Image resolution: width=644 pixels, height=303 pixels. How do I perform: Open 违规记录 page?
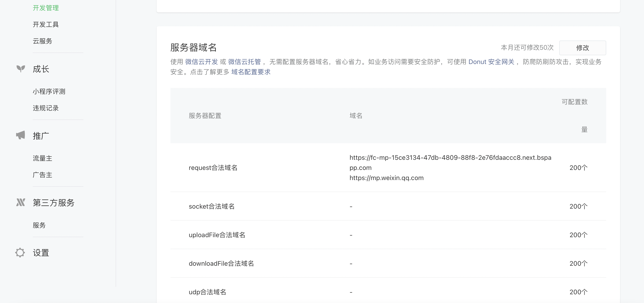[46, 108]
